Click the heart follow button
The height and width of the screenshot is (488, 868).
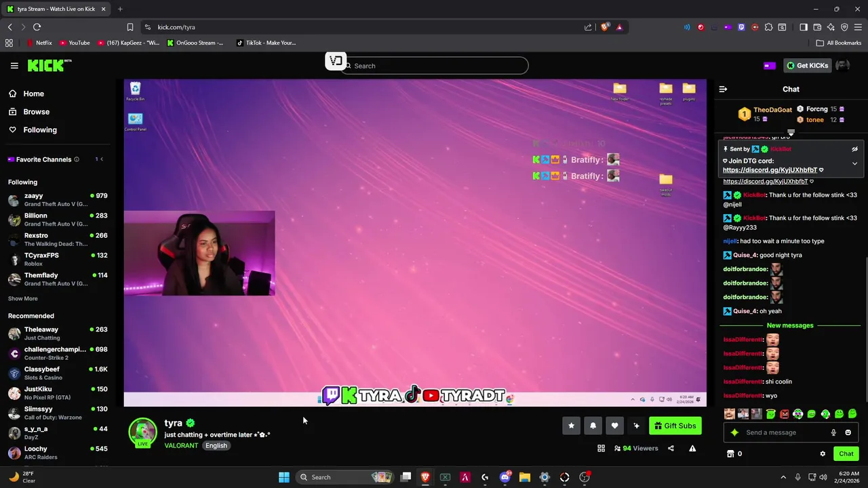click(x=614, y=426)
